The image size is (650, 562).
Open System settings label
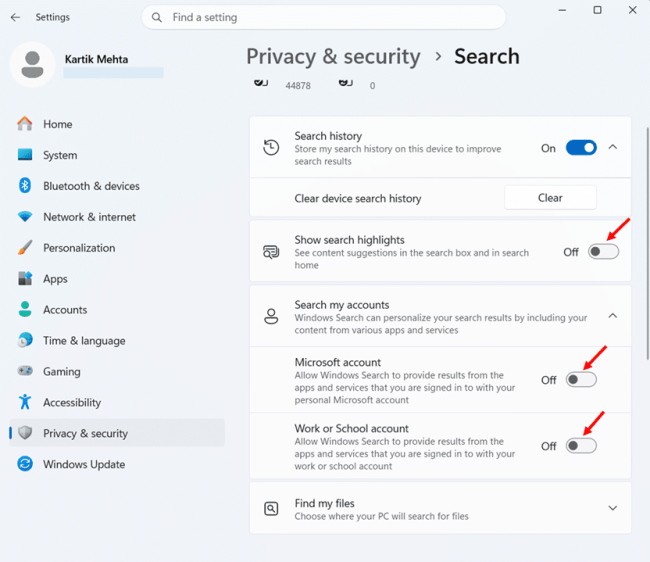(x=60, y=155)
